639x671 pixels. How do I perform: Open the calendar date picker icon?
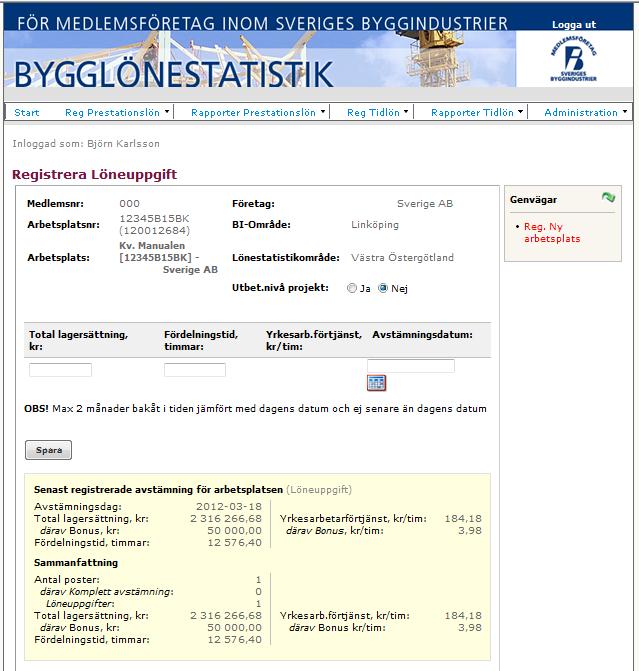point(376,383)
